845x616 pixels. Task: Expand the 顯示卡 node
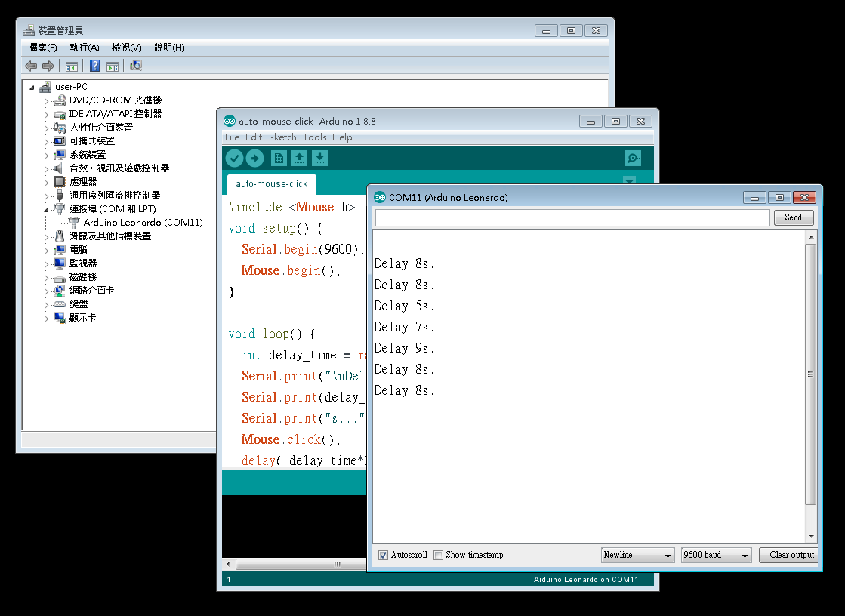tap(46, 319)
